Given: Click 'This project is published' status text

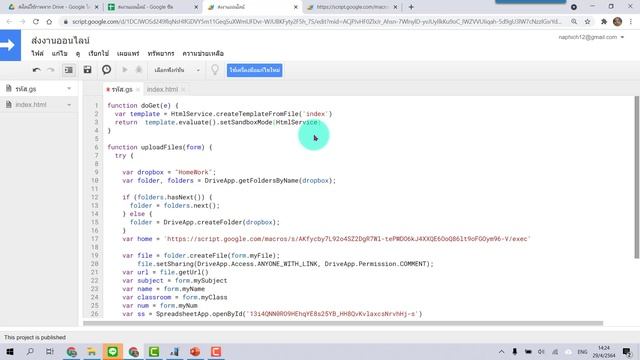Looking at the screenshot, I should click(x=35, y=338).
